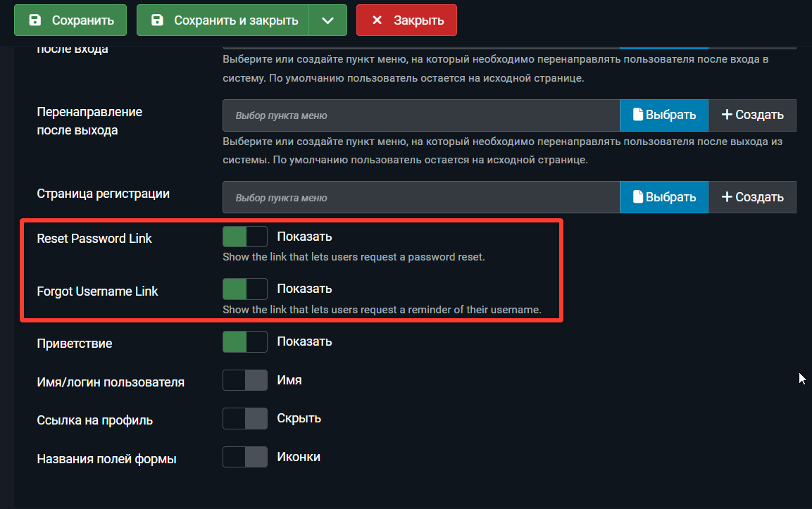Click Выбрать for Перенаправление после выхода
This screenshot has width=812, height=509.
click(x=664, y=115)
